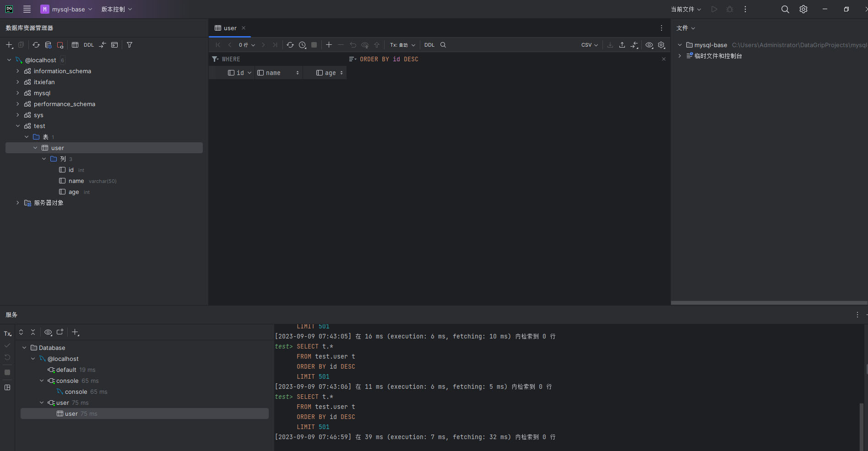Select the sys schema tree item
The height and width of the screenshot is (451, 868).
tap(38, 115)
